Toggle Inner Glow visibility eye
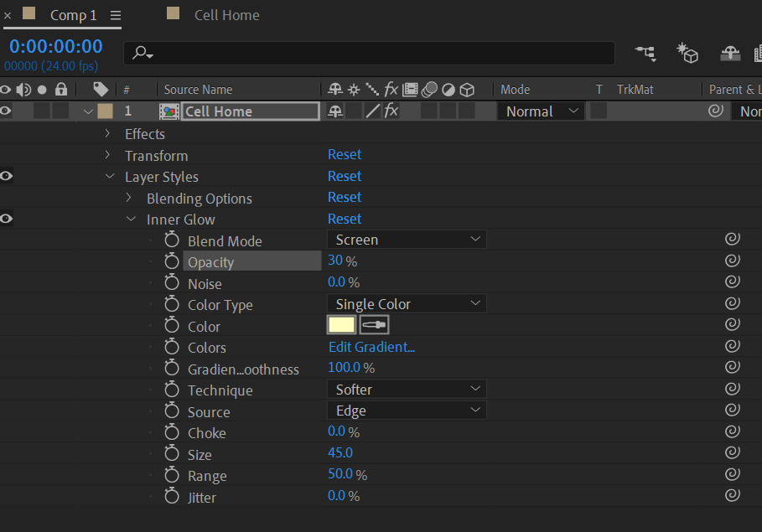 coord(6,219)
